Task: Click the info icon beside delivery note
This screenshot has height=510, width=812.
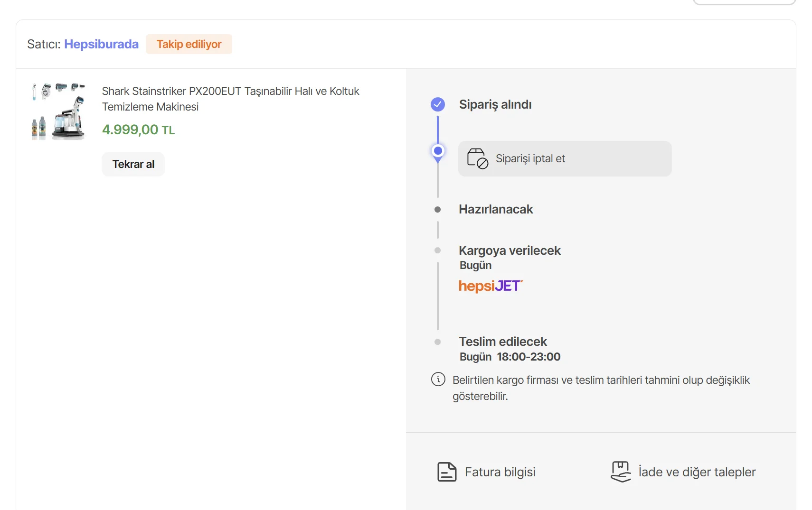Action: (x=438, y=380)
